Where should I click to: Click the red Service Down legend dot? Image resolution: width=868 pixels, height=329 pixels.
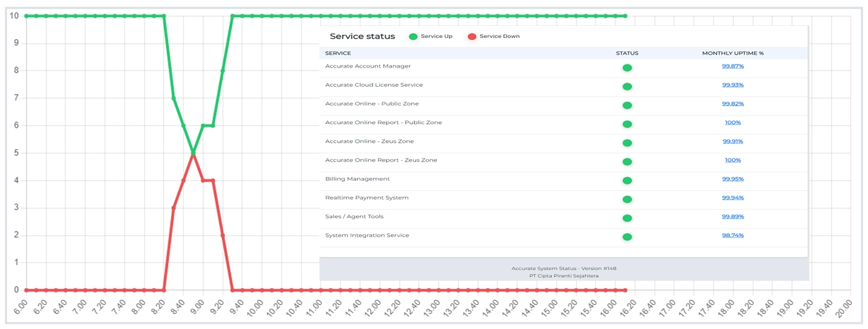tap(472, 37)
